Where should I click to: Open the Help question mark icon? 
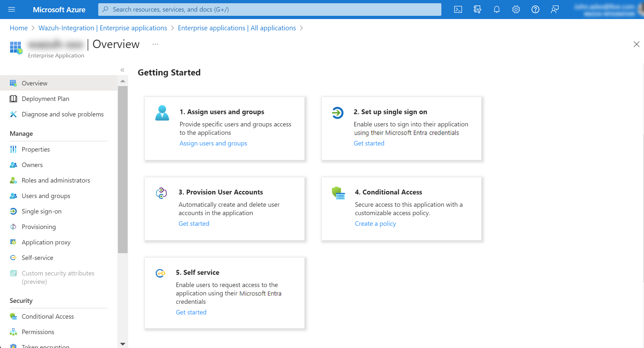(x=535, y=9)
